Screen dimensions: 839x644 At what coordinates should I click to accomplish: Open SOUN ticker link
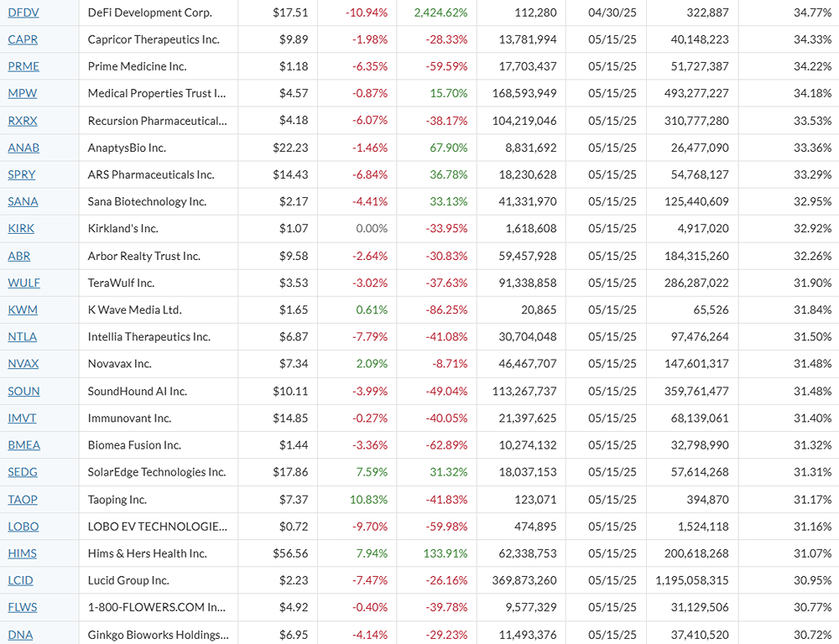[23, 391]
